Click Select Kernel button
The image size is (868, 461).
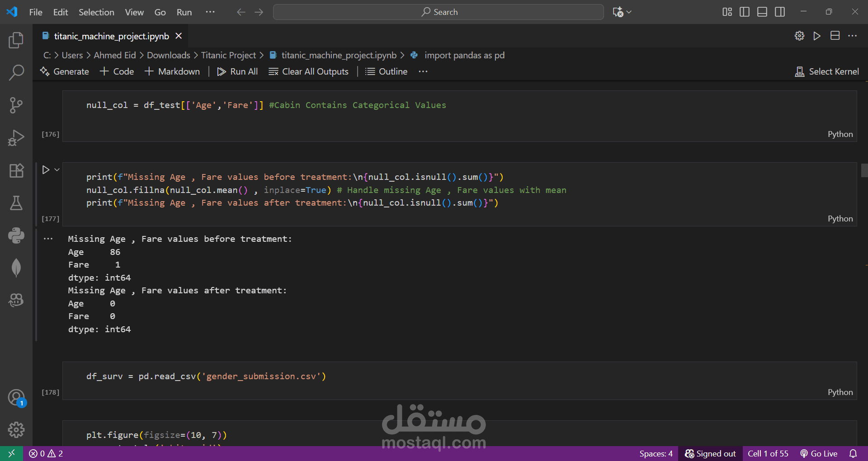pos(827,71)
